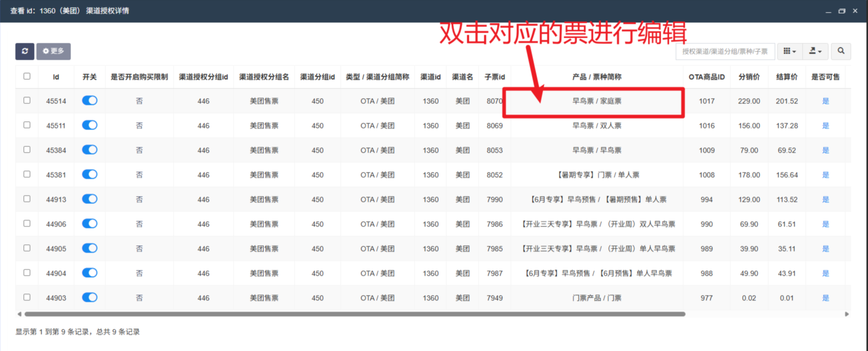Click the 是 link in row 45511
868x351 pixels.
click(x=825, y=126)
